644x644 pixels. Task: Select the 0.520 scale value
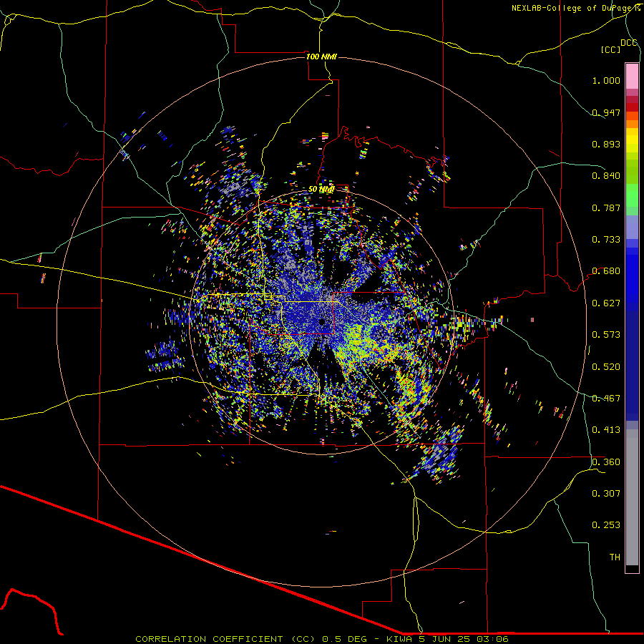click(606, 367)
